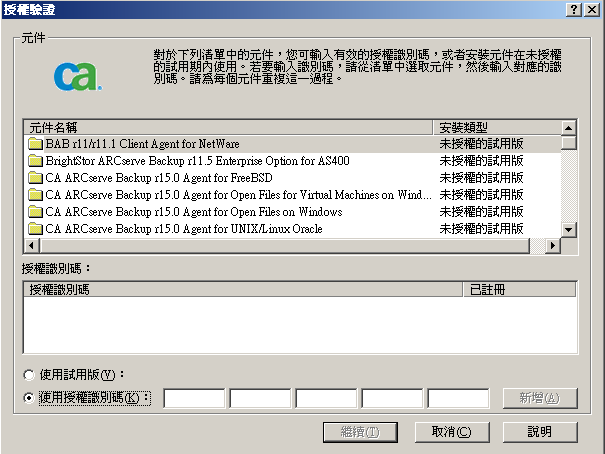This screenshot has height=454, width=605.
Task: Select BrightStor ARCserve Backup r11.5 Enterprise Option for AS400
Action: pyautogui.click(x=292, y=161)
